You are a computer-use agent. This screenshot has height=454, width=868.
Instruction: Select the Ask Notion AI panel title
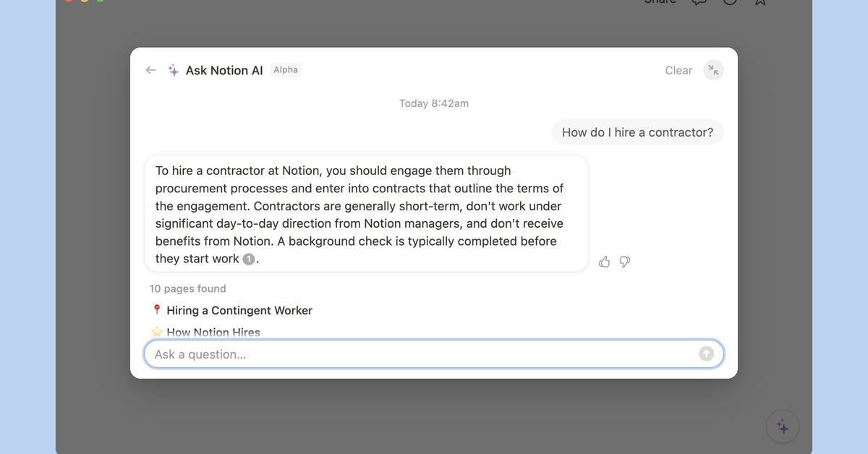pyautogui.click(x=226, y=69)
